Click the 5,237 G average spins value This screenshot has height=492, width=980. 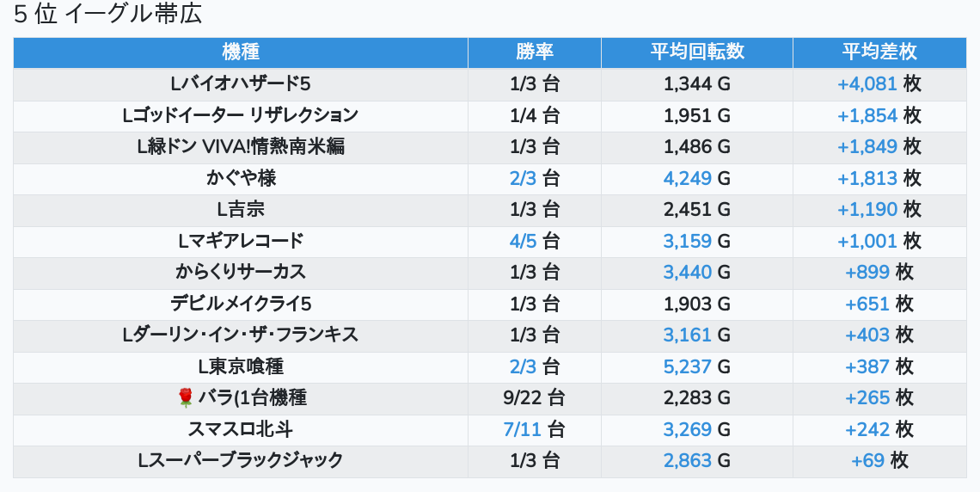[688, 366]
